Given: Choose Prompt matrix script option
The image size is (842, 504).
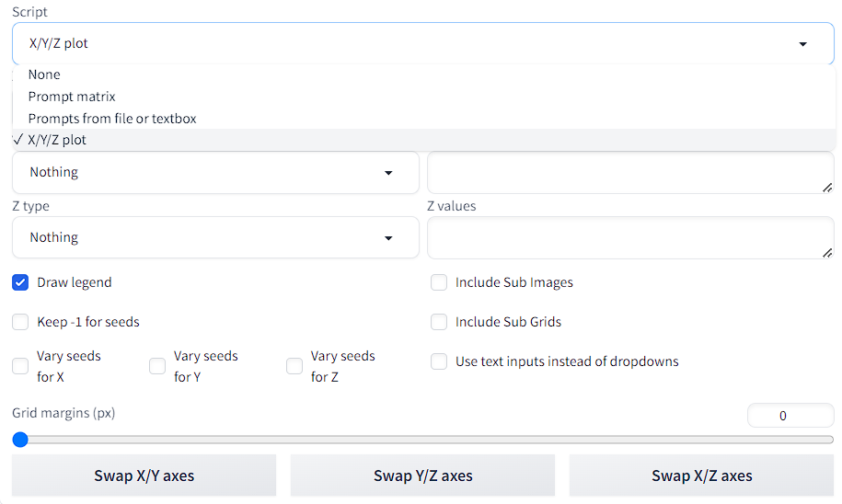Looking at the screenshot, I should pyautogui.click(x=72, y=97).
